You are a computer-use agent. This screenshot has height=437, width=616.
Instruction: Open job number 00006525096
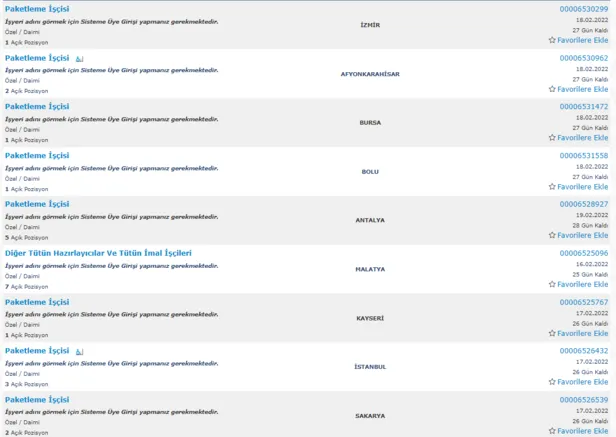[583, 253]
